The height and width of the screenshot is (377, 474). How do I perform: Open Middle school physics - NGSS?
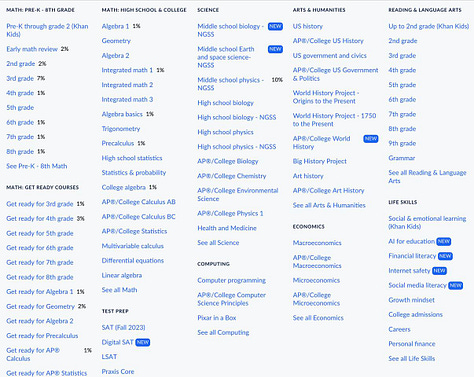coord(231,84)
